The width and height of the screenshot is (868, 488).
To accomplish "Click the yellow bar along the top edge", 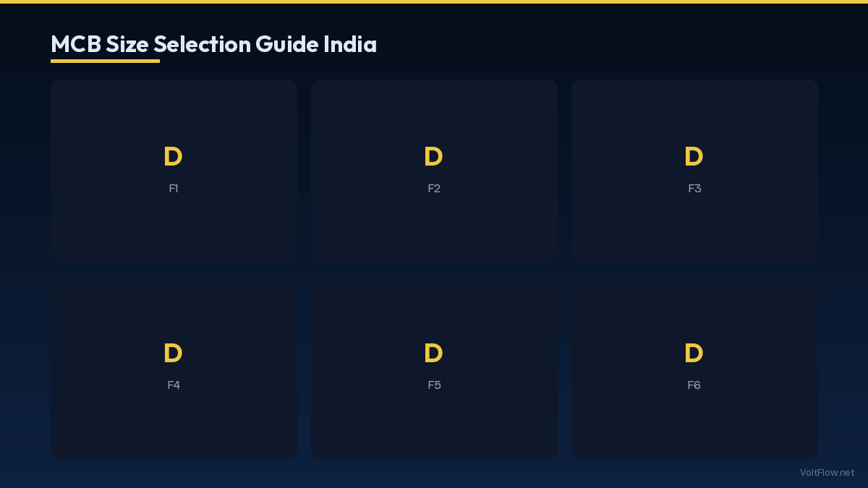I will [x=434, y=1].
